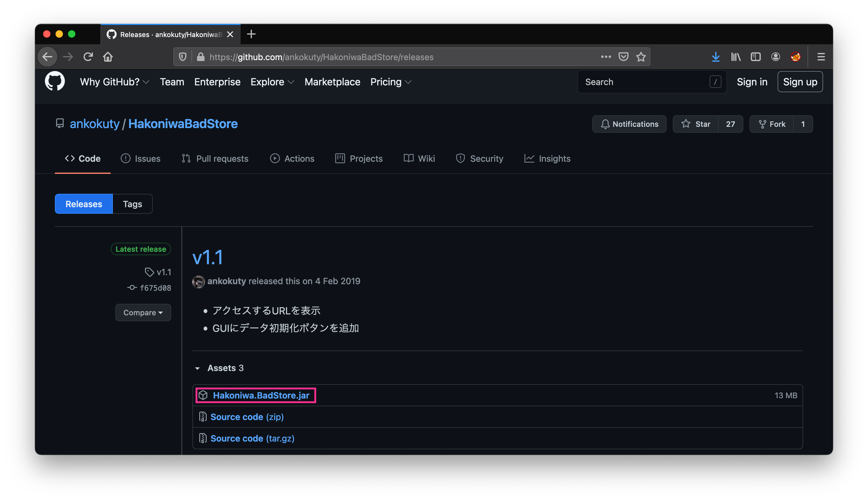Open the Marketplace nav link
Viewport: 868px width, 501px height.
pos(332,82)
